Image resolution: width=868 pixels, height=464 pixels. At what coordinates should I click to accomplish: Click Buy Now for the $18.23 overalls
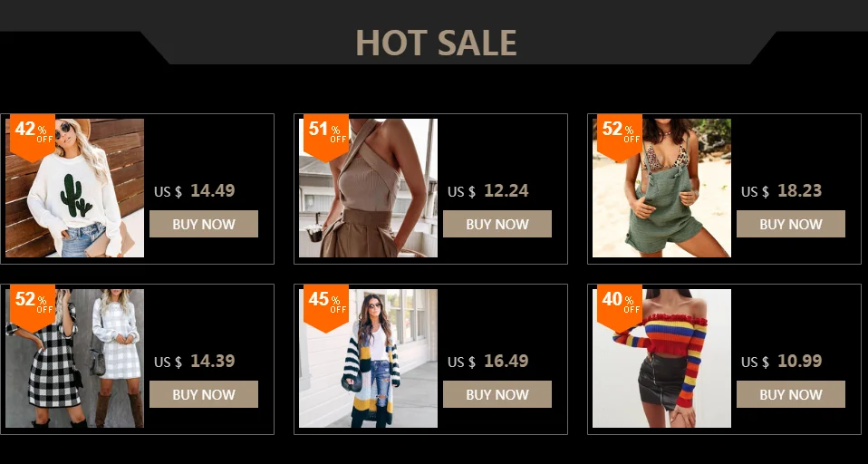click(x=790, y=224)
